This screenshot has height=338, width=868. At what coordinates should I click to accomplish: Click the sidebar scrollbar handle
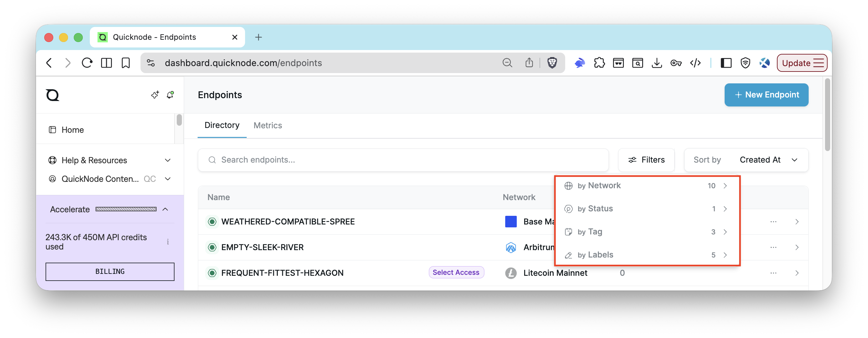[x=179, y=120]
